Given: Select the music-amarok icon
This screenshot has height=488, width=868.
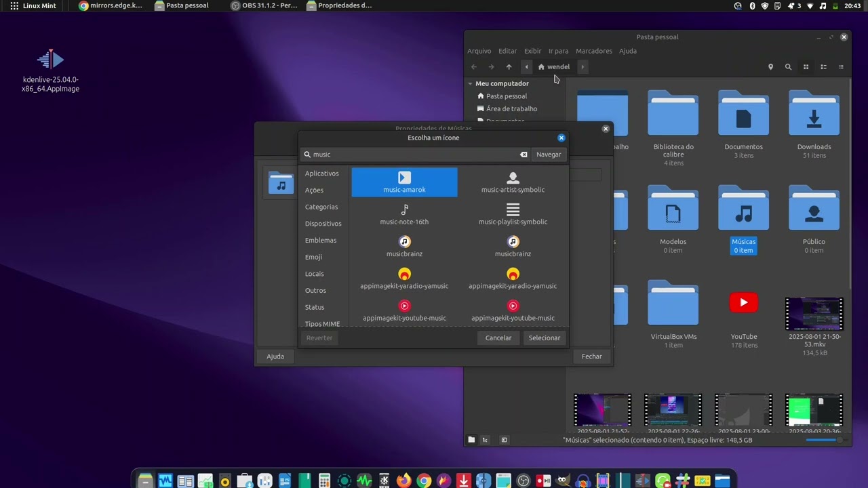Looking at the screenshot, I should [404, 182].
